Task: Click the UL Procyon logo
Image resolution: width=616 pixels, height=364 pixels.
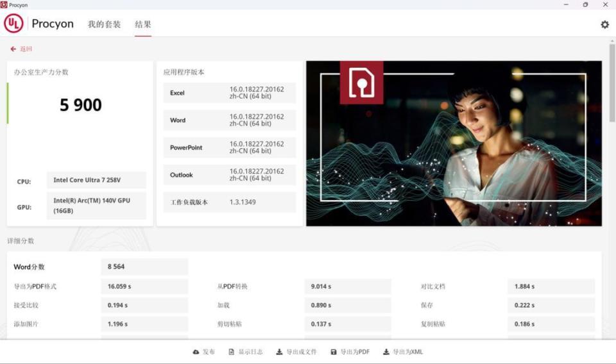Action: click(13, 24)
